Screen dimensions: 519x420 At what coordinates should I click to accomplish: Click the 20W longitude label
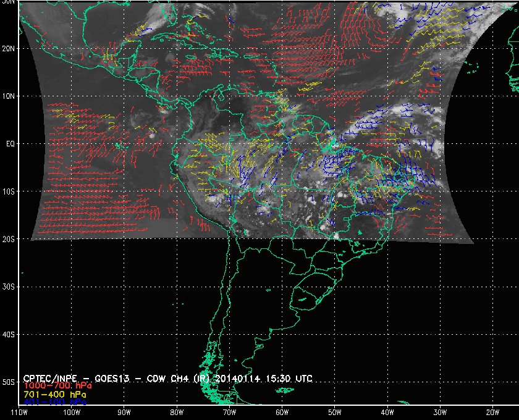(492, 413)
